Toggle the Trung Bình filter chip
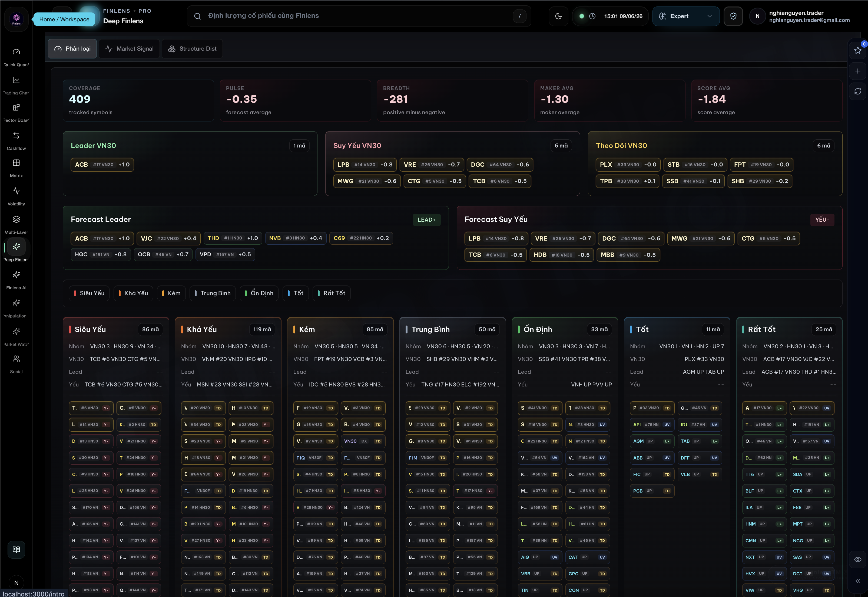Viewport: 868px width, 597px height. pyautogui.click(x=213, y=293)
